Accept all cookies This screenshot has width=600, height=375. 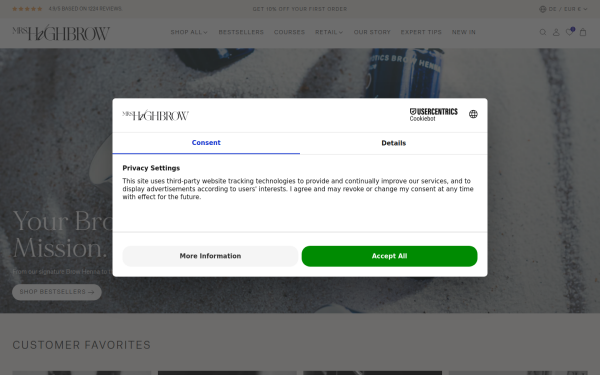[x=389, y=256]
